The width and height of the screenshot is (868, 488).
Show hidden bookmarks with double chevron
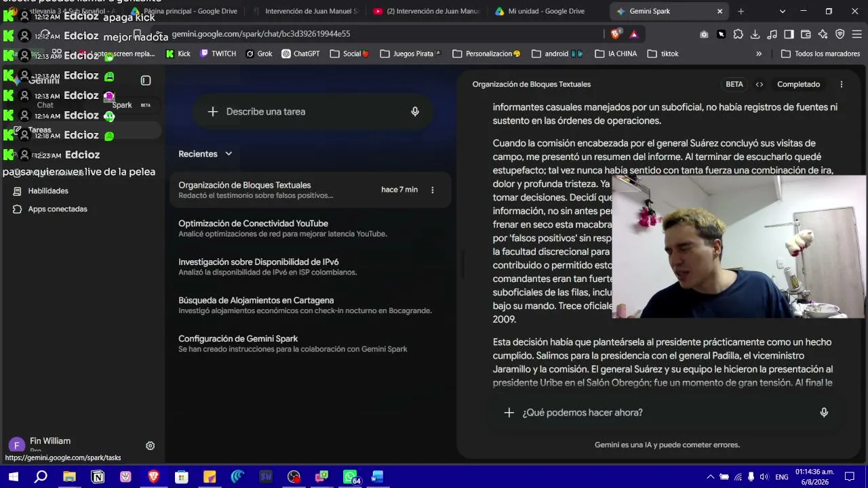[x=759, y=54]
